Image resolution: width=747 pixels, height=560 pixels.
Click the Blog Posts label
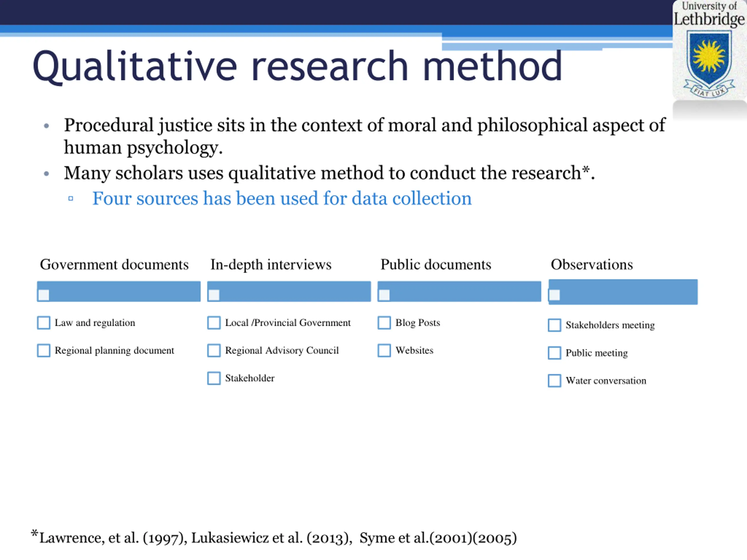[418, 323]
